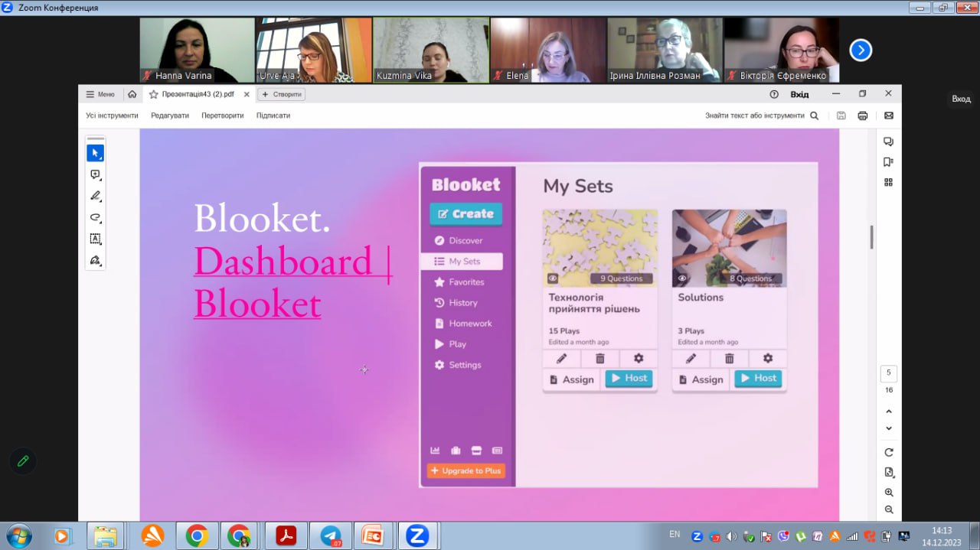This screenshot has width=980, height=550.
Task: Delete the Технологія прийняття рішень set via trash icon
Action: click(600, 358)
